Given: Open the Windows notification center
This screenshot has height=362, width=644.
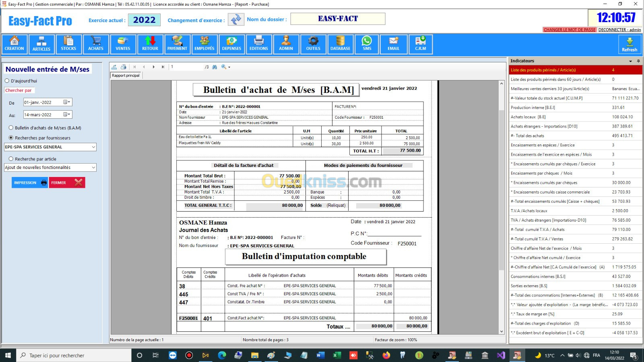Looking at the screenshot, I should pos(634,356).
